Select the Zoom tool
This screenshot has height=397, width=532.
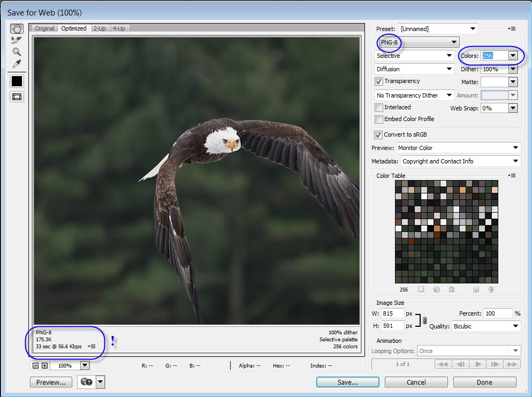(17, 52)
